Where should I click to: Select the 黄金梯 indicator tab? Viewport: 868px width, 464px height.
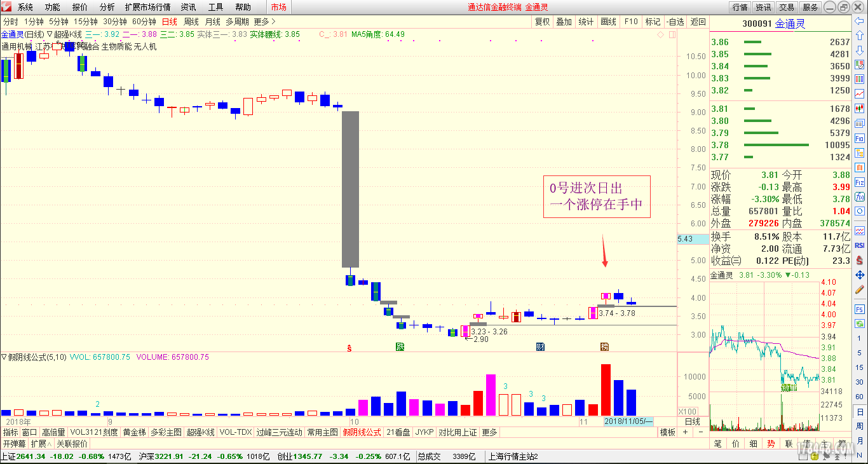134,432
